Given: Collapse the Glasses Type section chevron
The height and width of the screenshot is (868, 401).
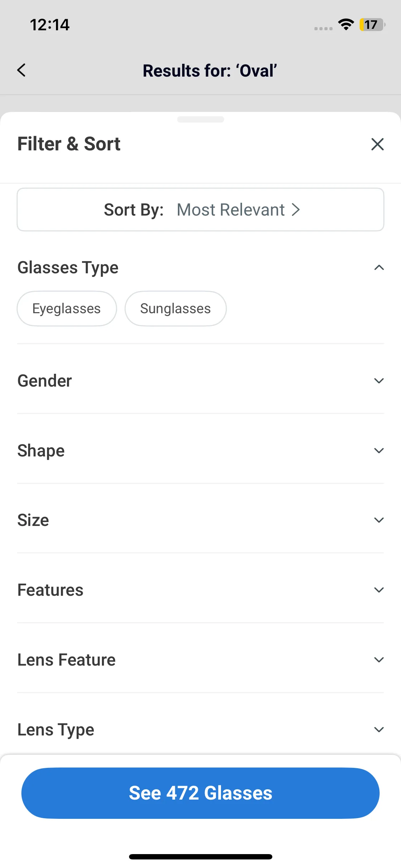Looking at the screenshot, I should pos(379,268).
